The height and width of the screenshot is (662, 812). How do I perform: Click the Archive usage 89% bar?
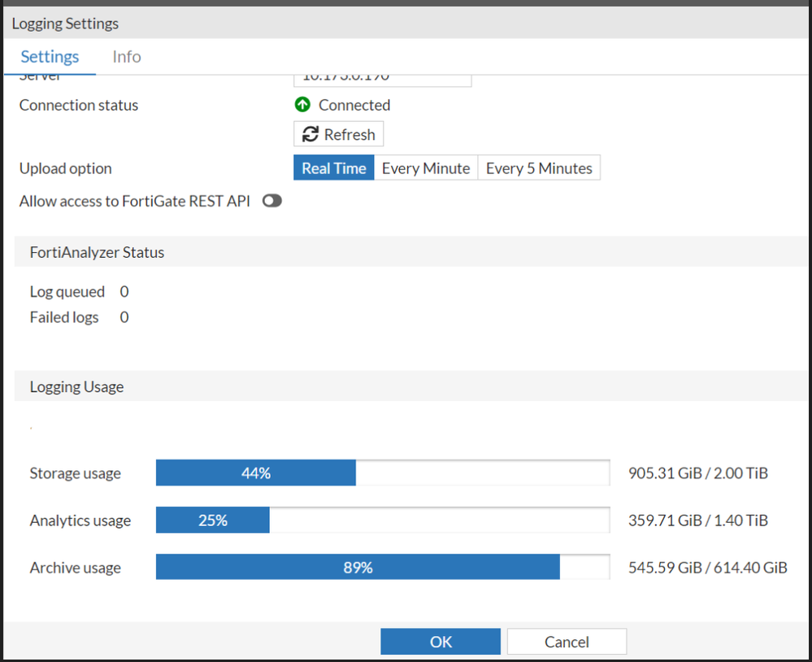click(x=358, y=568)
